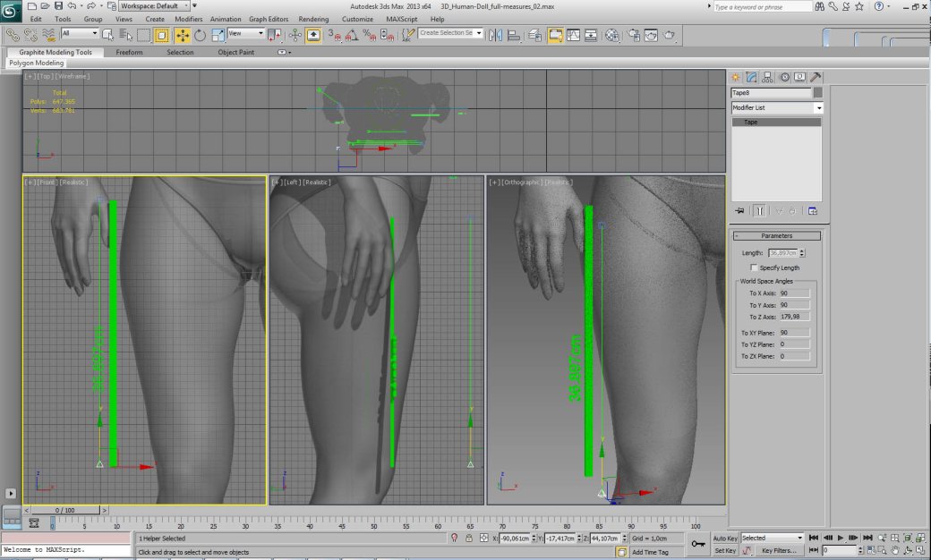This screenshot has width=931, height=560.
Task: Click the Save File icon in quick access bar
Action: pyautogui.click(x=58, y=6)
